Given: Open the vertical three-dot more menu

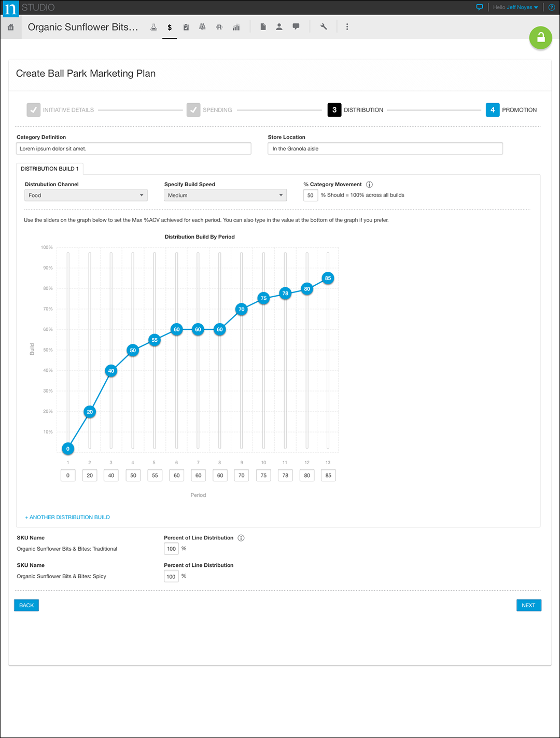Looking at the screenshot, I should 347,26.
